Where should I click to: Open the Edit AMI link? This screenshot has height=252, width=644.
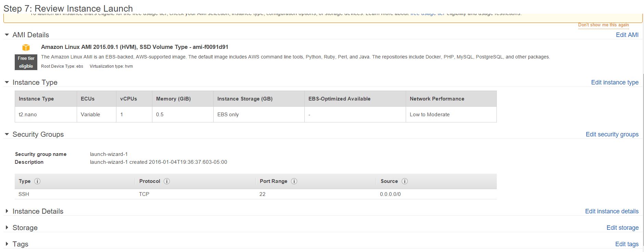(627, 35)
